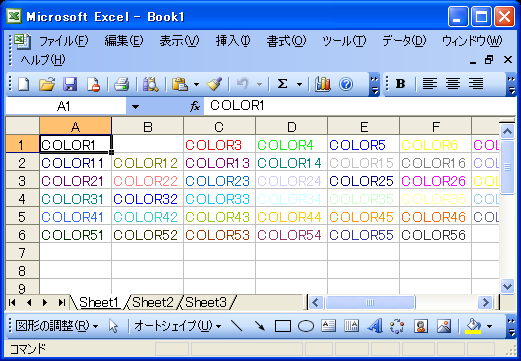Toggle align right formatting
521x361 pixels.
click(x=476, y=84)
